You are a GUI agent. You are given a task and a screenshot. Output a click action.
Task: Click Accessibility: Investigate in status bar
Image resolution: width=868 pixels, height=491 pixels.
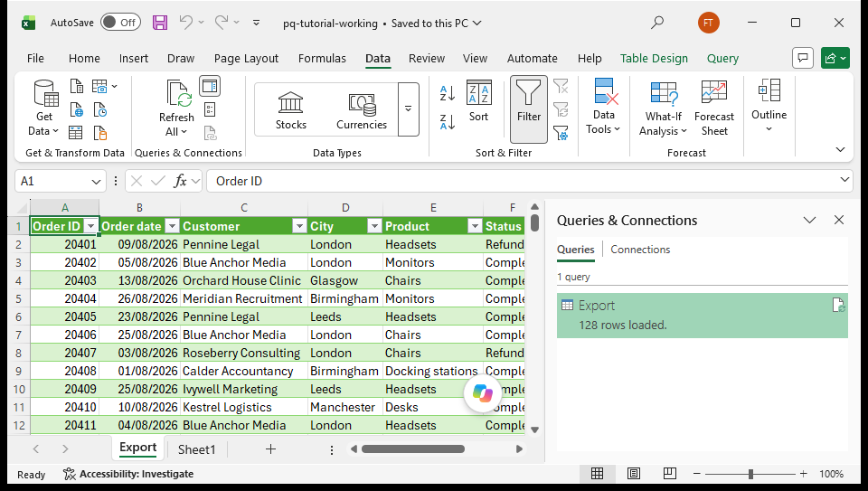tap(128, 474)
